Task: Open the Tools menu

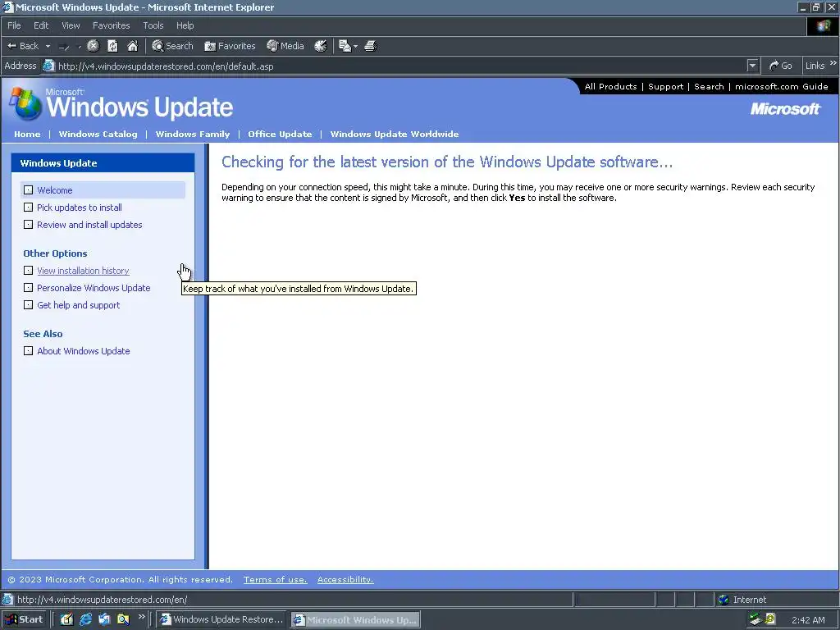Action: tap(153, 25)
